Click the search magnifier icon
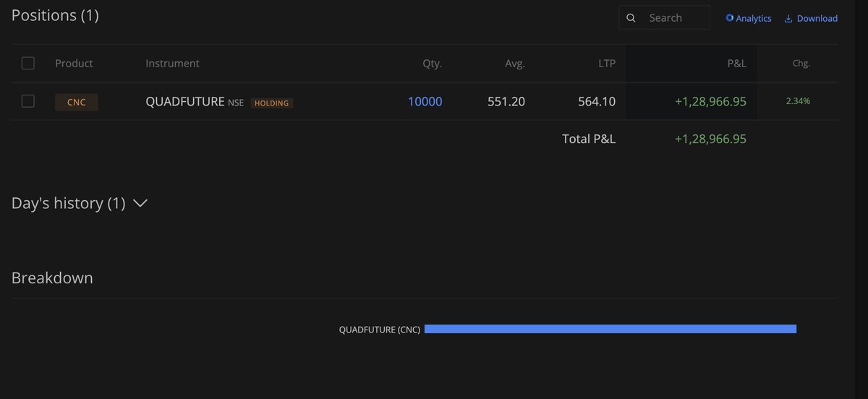This screenshot has width=868, height=399. [x=631, y=18]
